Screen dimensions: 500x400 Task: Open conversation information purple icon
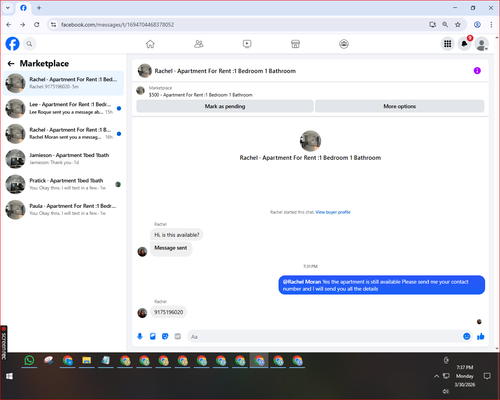click(x=477, y=71)
